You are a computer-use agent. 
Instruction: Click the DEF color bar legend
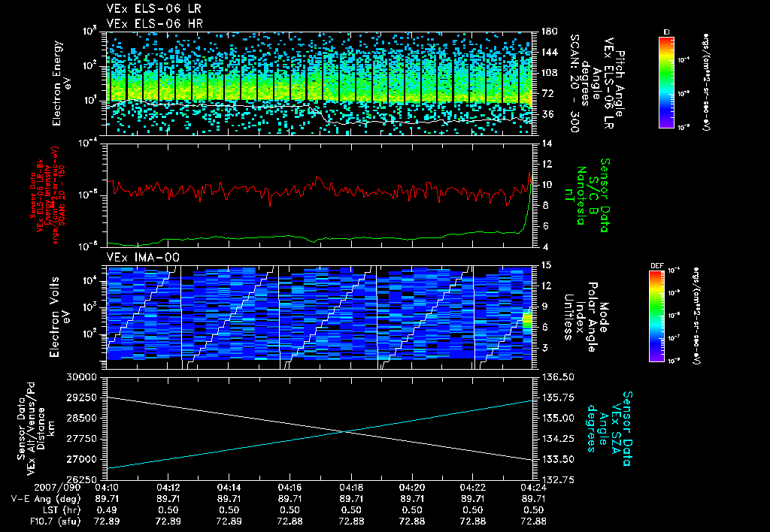pyautogui.click(x=656, y=316)
